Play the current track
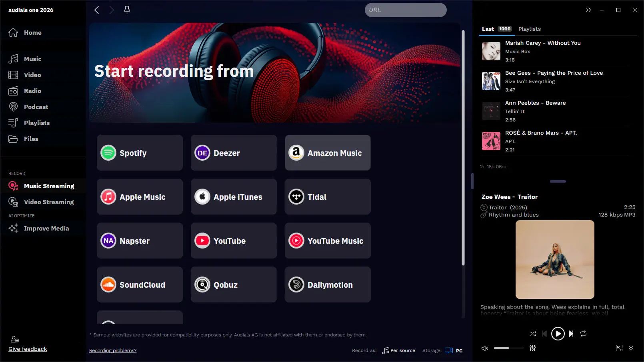This screenshot has height=362, width=644. click(x=558, y=334)
